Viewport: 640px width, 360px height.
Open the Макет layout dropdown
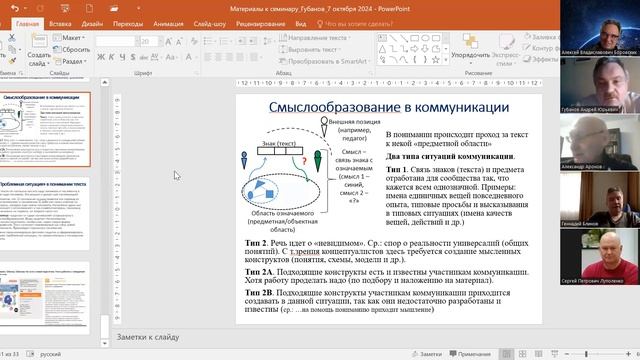69,38
